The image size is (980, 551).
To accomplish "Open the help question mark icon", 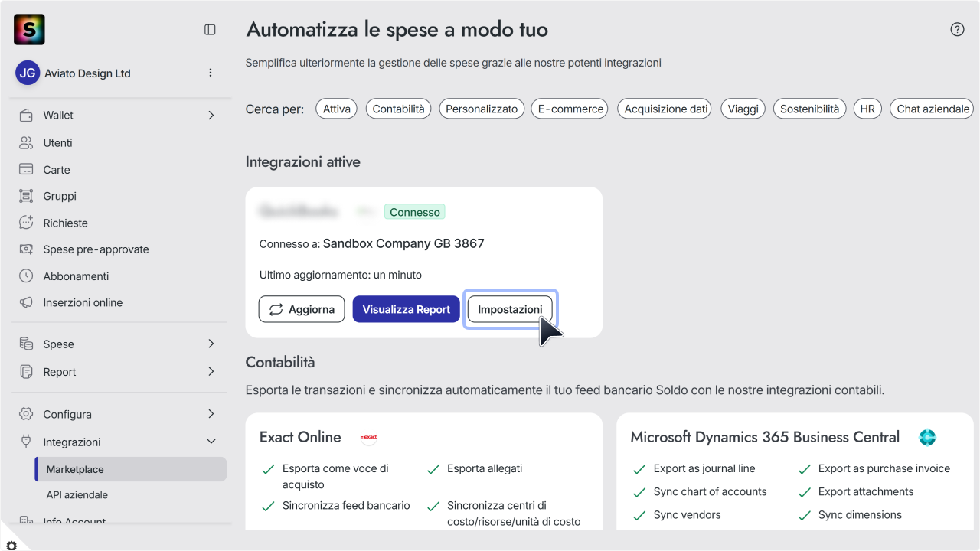I will pos(957,30).
